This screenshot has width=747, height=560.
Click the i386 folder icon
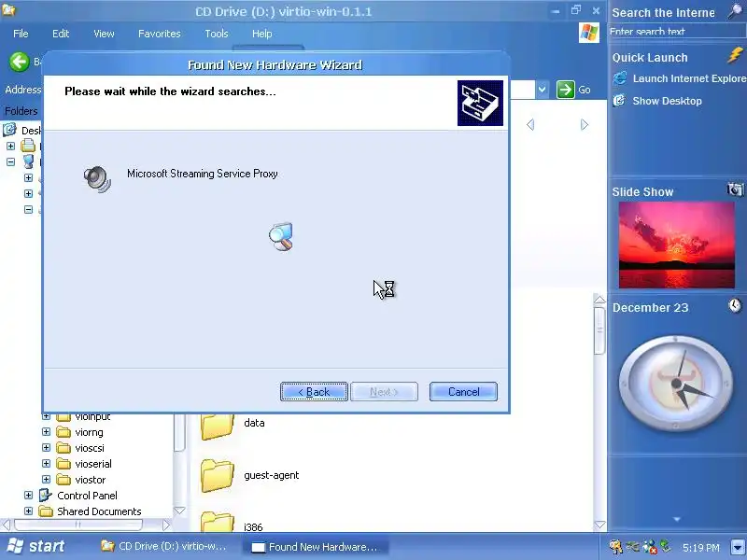click(218, 522)
